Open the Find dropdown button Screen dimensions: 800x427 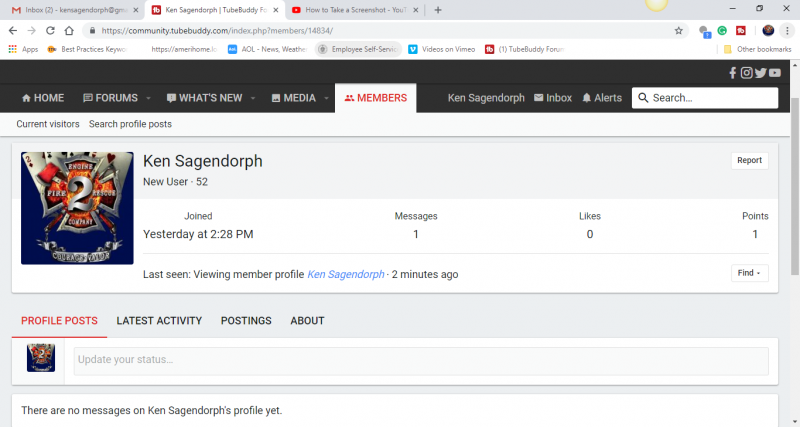coord(749,273)
